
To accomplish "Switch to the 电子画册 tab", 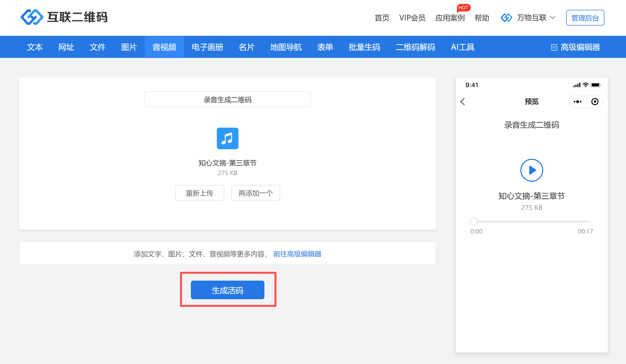I will click(x=208, y=47).
